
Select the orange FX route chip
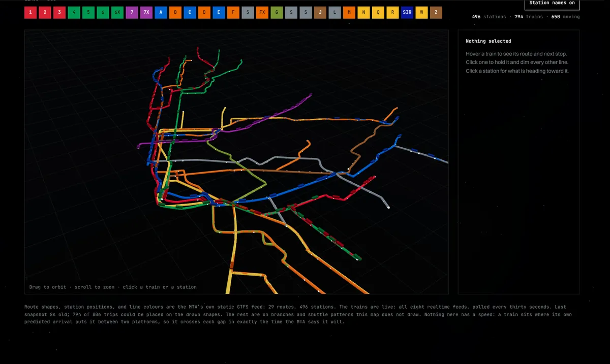(x=262, y=13)
